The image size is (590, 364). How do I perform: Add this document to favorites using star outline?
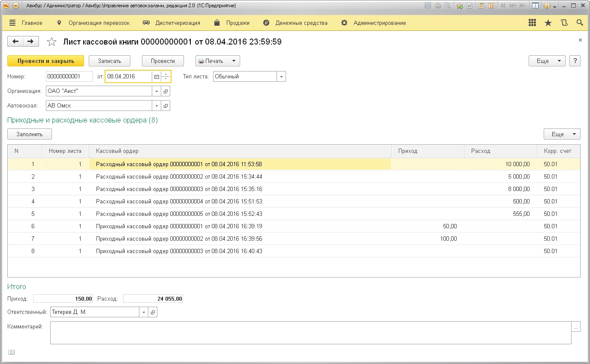pyautogui.click(x=51, y=42)
